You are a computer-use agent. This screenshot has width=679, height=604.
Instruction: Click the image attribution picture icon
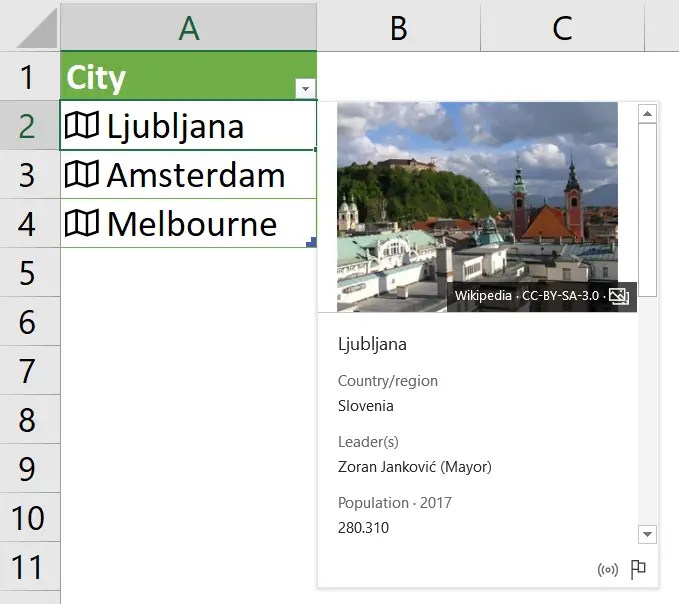tap(619, 296)
